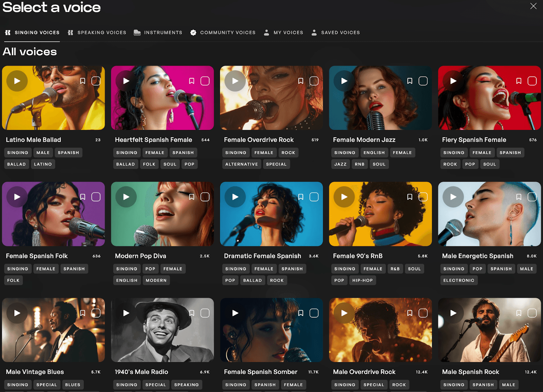Click the Male Overdrive Rock title
Image resolution: width=543 pixels, height=392 pixels.
[x=364, y=372]
